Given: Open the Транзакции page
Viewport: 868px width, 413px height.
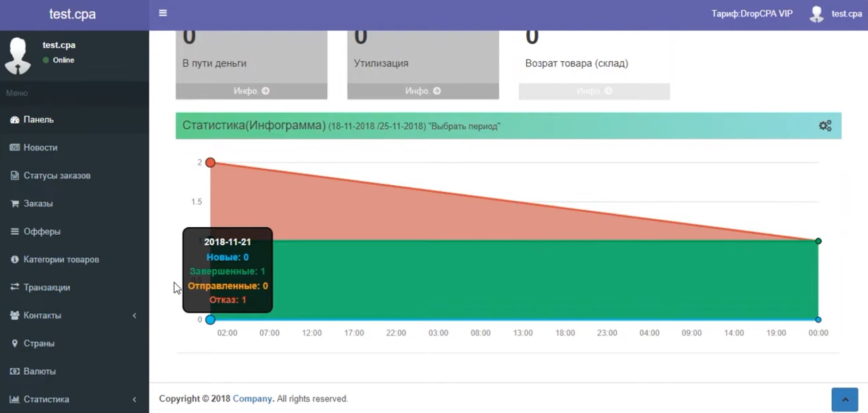Looking at the screenshot, I should [46, 287].
